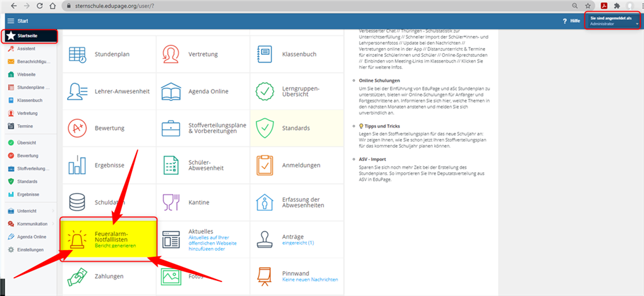Click Keine neuen Nachrichten under Pinnwand
Image resolution: width=644 pixels, height=296 pixels.
[x=310, y=280]
